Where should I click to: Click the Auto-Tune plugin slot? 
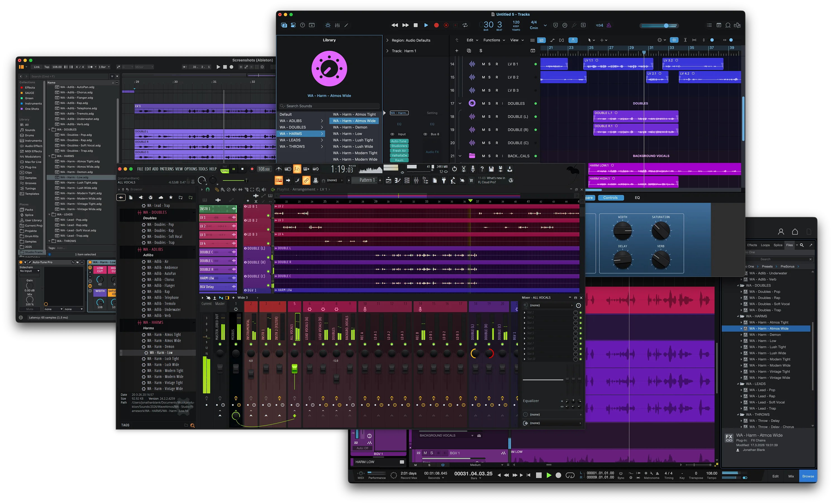[399, 141]
